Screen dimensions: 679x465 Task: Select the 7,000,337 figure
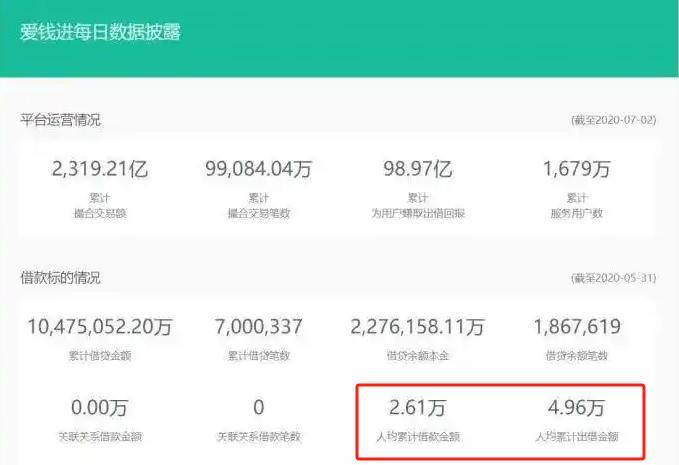tap(259, 327)
